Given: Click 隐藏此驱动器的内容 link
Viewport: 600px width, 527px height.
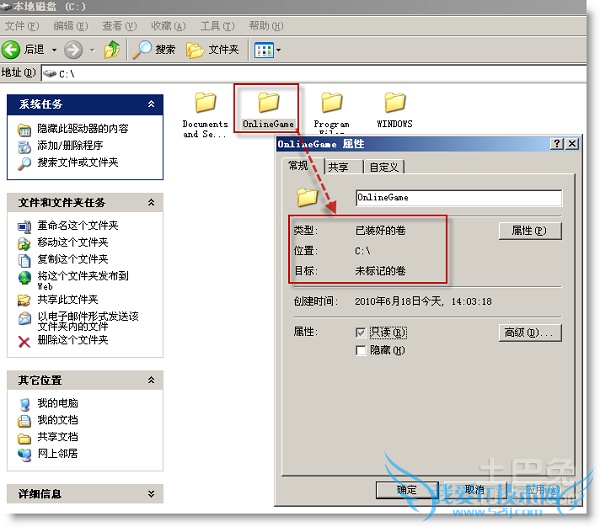Looking at the screenshot, I should click(x=83, y=129).
